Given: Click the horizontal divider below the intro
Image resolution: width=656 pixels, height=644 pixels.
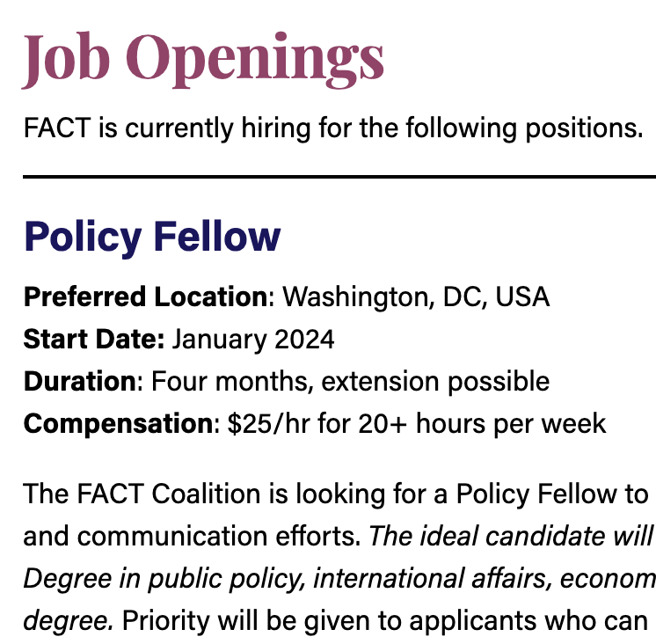Looking at the screenshot, I should click(339, 177).
